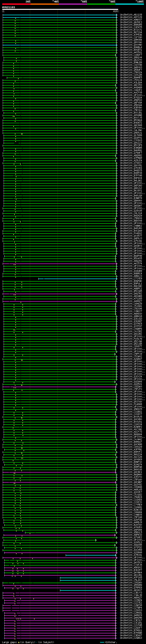Image resolution: width=146 pixels, height=644 pixels.
Task: Select hit label UniRef100_P15178
Action: coord(131,339)
